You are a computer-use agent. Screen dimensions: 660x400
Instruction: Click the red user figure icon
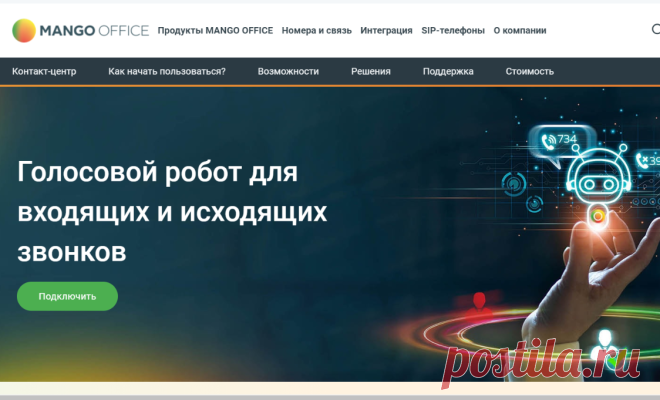click(479, 304)
